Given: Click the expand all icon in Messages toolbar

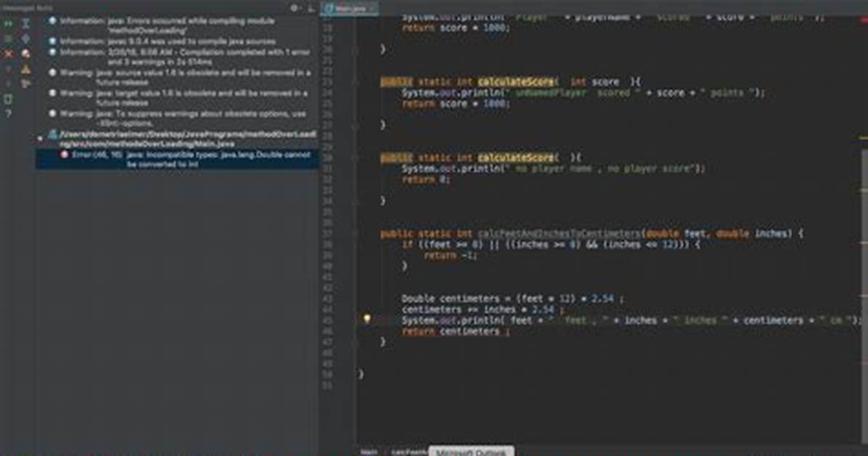Looking at the screenshot, I should (25, 24).
